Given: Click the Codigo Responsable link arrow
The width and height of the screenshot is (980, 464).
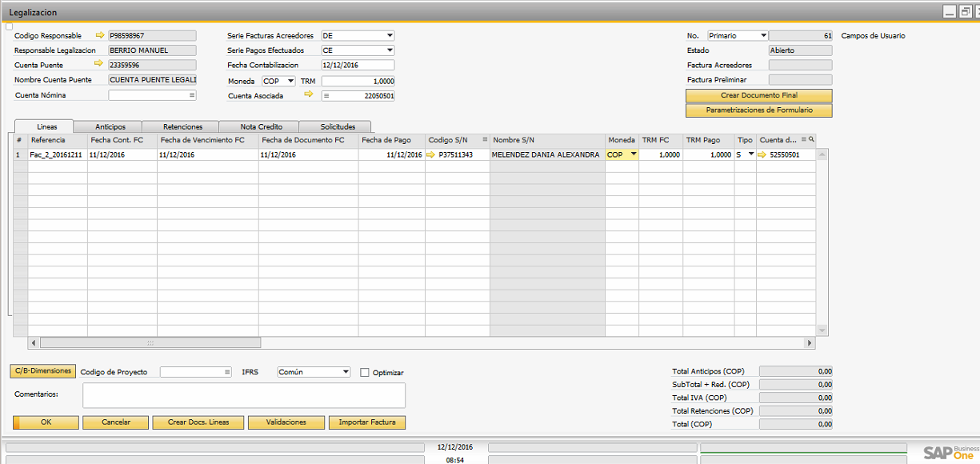Looking at the screenshot, I should (100, 35).
